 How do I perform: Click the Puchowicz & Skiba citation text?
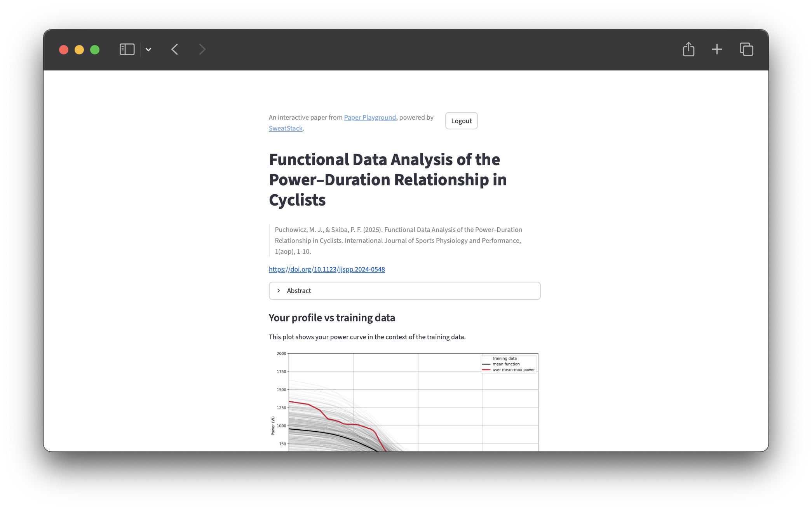tap(398, 241)
